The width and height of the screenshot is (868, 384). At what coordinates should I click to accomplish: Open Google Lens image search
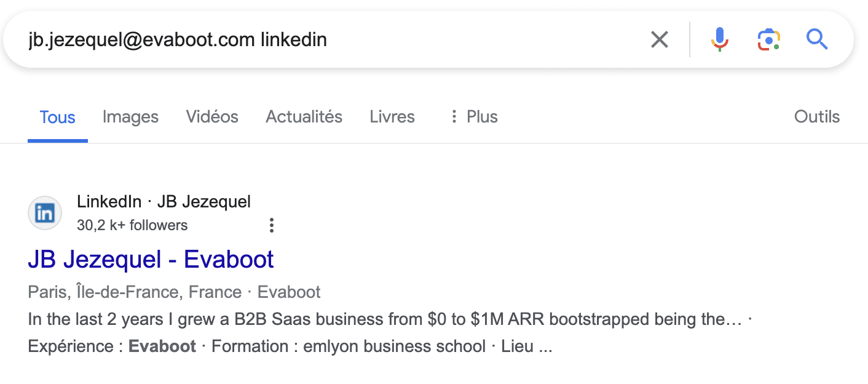768,39
